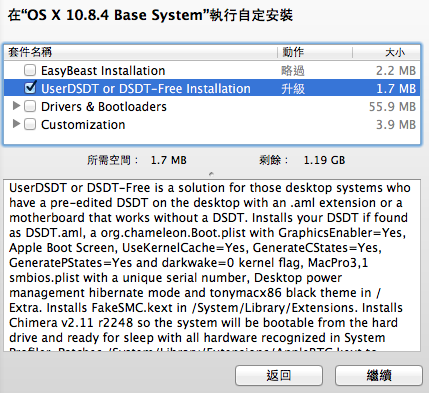Tick the Drivers & Bootloaders checkbox
Screen dimensions: 429x393
tap(30, 106)
